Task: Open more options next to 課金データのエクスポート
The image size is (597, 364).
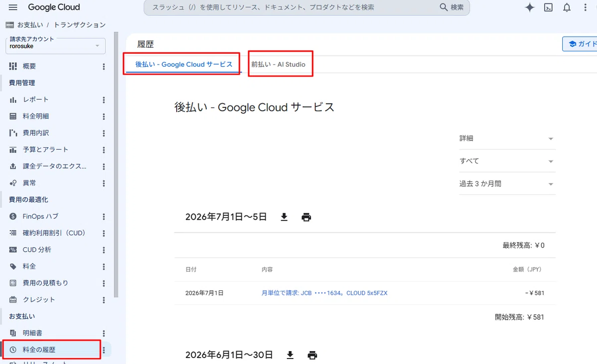Action: coord(104,166)
